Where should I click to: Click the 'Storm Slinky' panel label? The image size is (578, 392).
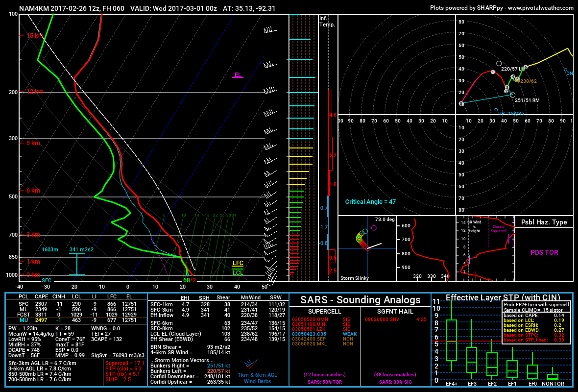[x=355, y=278]
